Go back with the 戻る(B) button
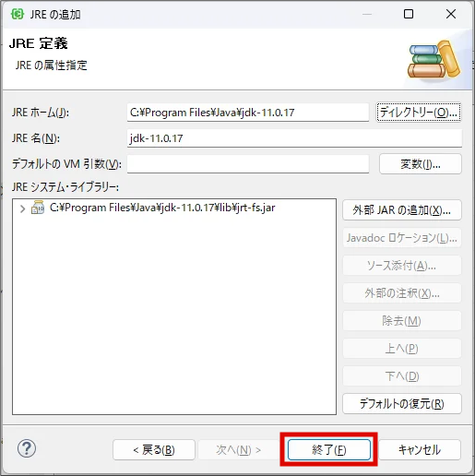The image size is (475, 476). click(154, 450)
